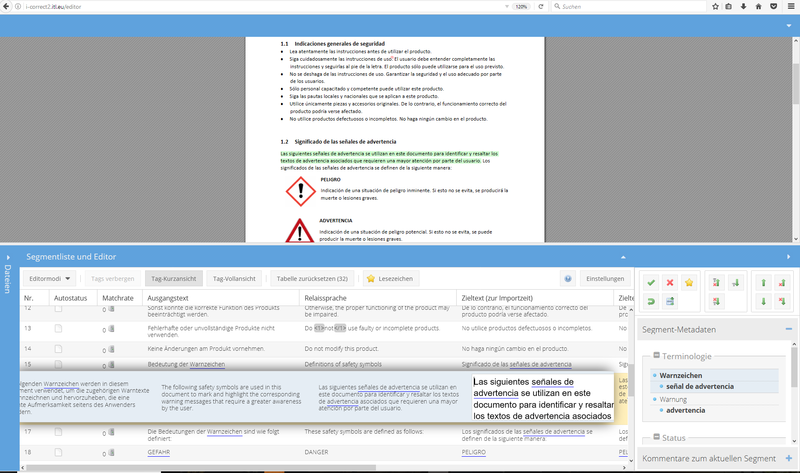Collapse the Segment-Metadaten panel with the minus

tap(789, 329)
